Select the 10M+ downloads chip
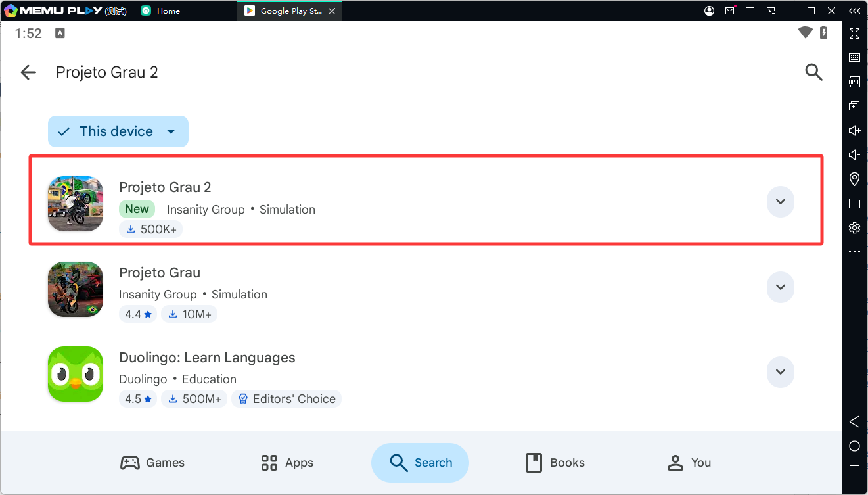 (189, 314)
